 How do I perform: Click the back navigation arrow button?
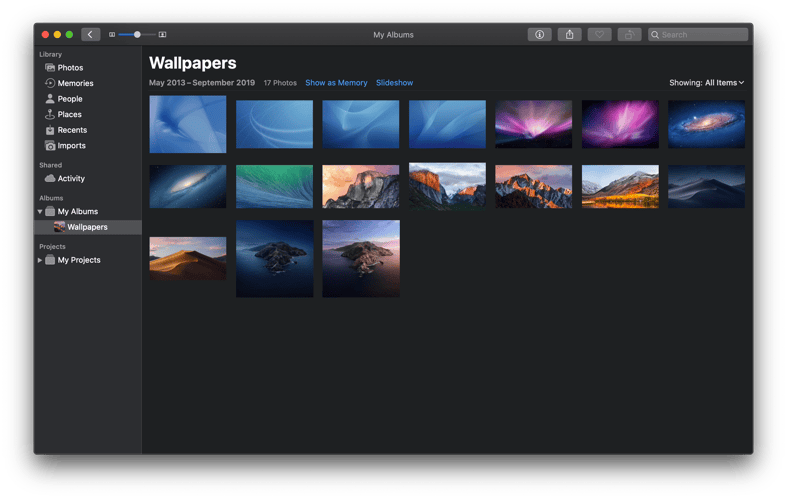click(x=90, y=35)
